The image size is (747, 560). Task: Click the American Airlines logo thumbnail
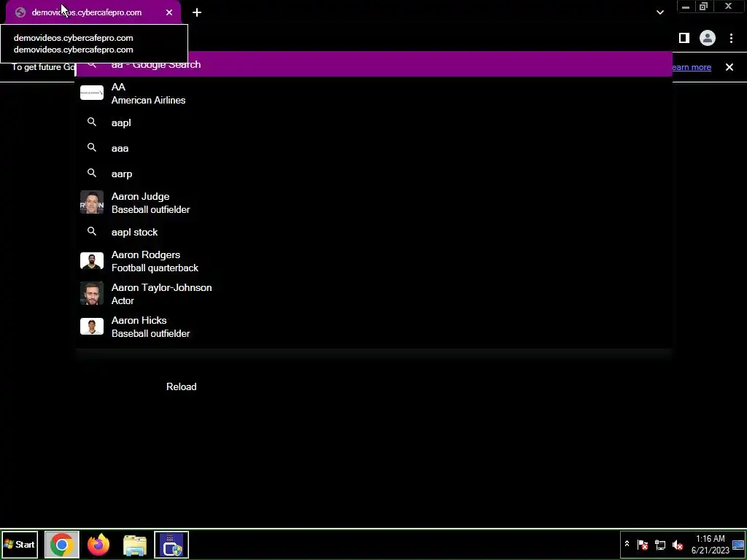(x=91, y=93)
